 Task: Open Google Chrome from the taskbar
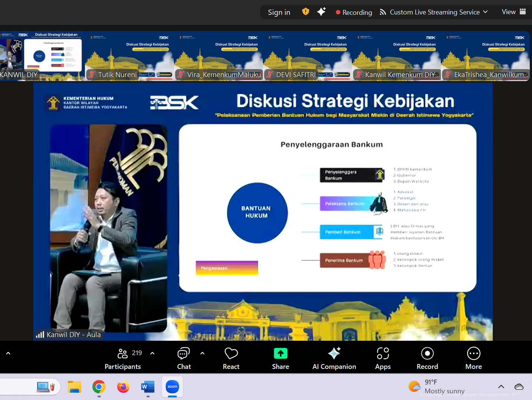(99, 387)
